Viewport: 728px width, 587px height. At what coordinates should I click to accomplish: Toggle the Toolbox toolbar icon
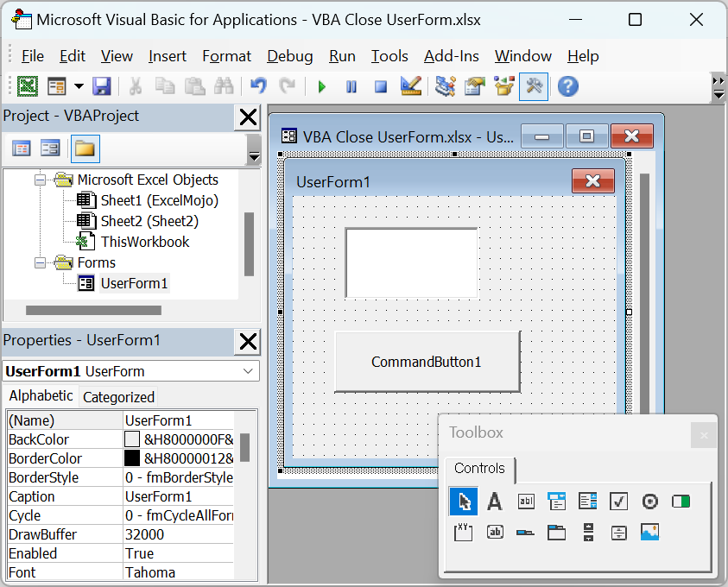coord(534,86)
